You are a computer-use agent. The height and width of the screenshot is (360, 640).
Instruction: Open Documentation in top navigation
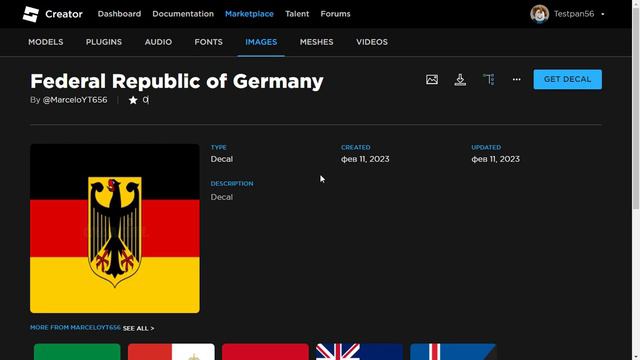pyautogui.click(x=183, y=14)
